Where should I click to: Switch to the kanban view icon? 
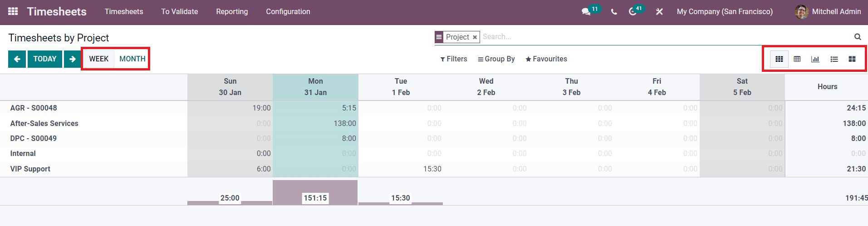(x=852, y=59)
